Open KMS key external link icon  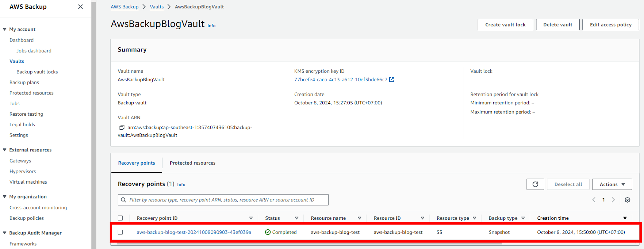click(x=392, y=80)
